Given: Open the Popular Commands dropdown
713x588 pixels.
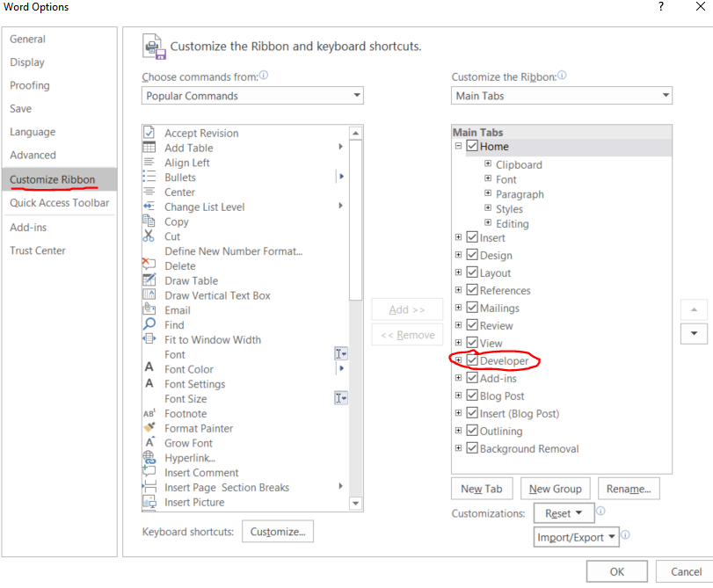Looking at the screenshot, I should coord(252,96).
